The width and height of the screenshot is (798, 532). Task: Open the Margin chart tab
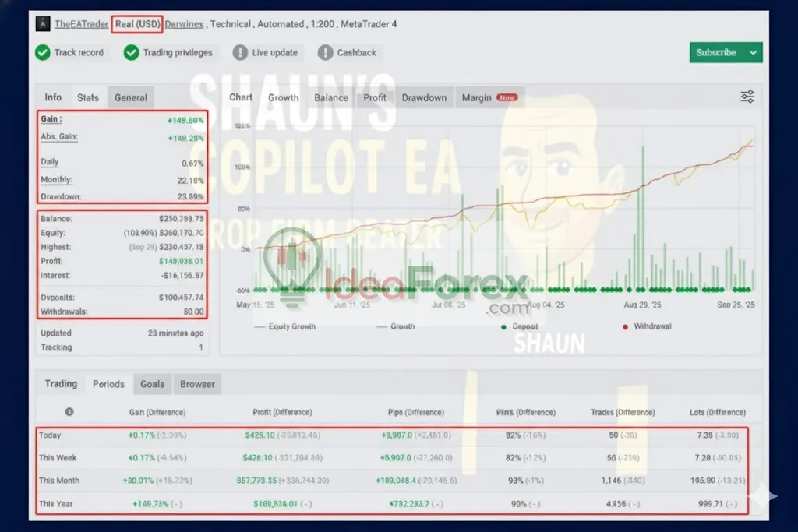coord(476,97)
